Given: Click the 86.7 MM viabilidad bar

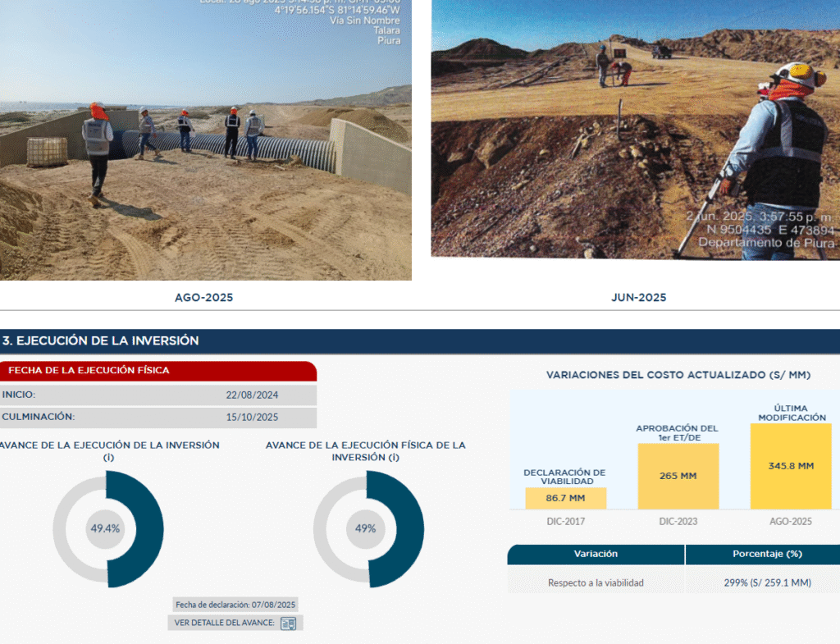Looking at the screenshot, I should [566, 498].
